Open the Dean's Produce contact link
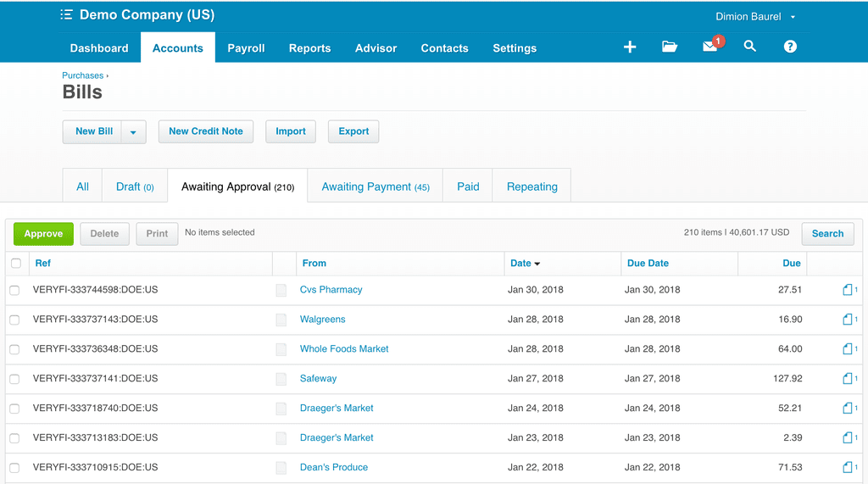This screenshot has height=484, width=868. pos(334,467)
